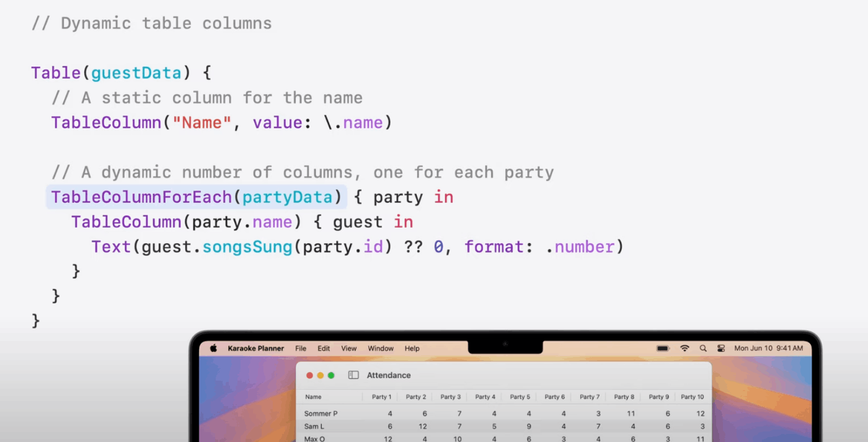Open Spotlight search
The width and height of the screenshot is (868, 442).
tap(703, 348)
